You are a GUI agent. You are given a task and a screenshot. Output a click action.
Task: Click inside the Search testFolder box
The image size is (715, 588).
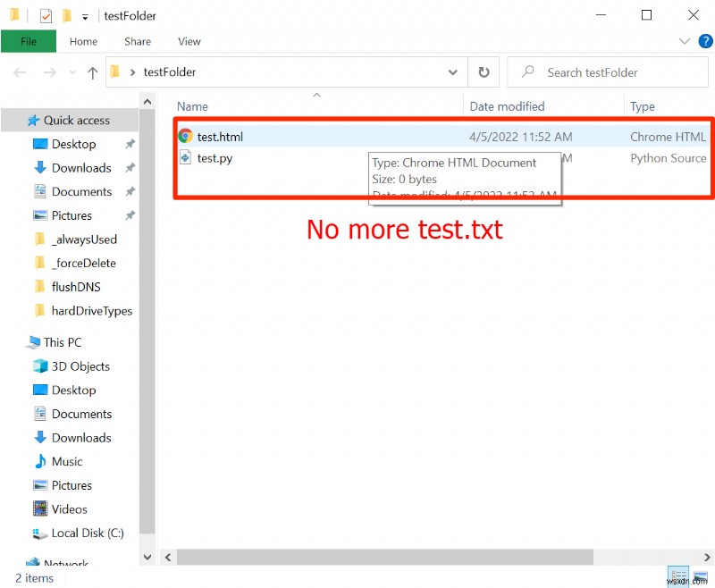(x=608, y=72)
